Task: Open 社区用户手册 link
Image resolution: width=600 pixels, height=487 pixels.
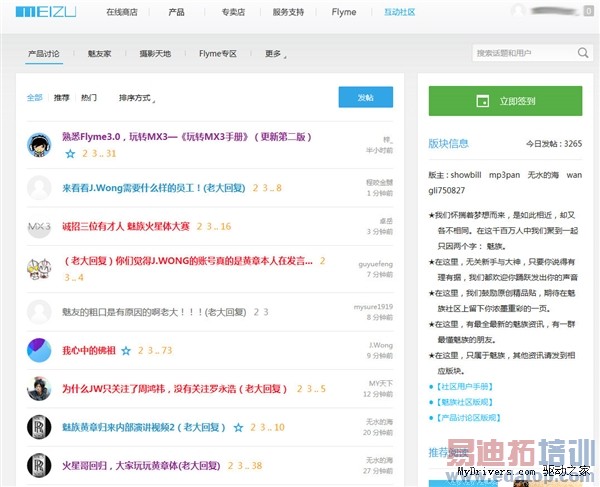Action: pos(465,387)
